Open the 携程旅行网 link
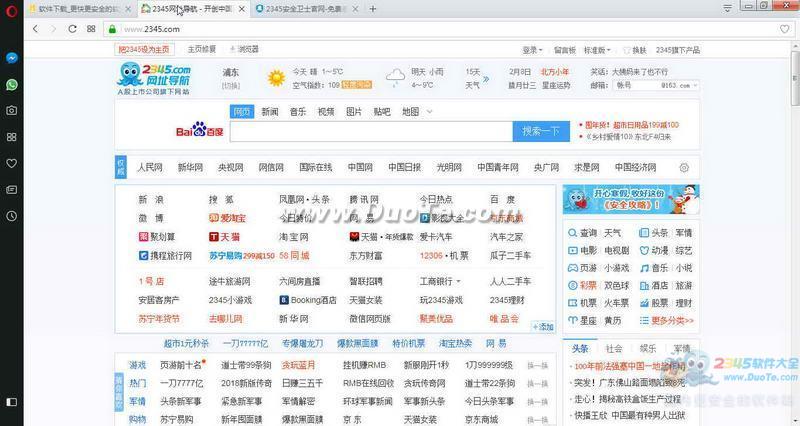The image size is (800, 426). coord(165,256)
